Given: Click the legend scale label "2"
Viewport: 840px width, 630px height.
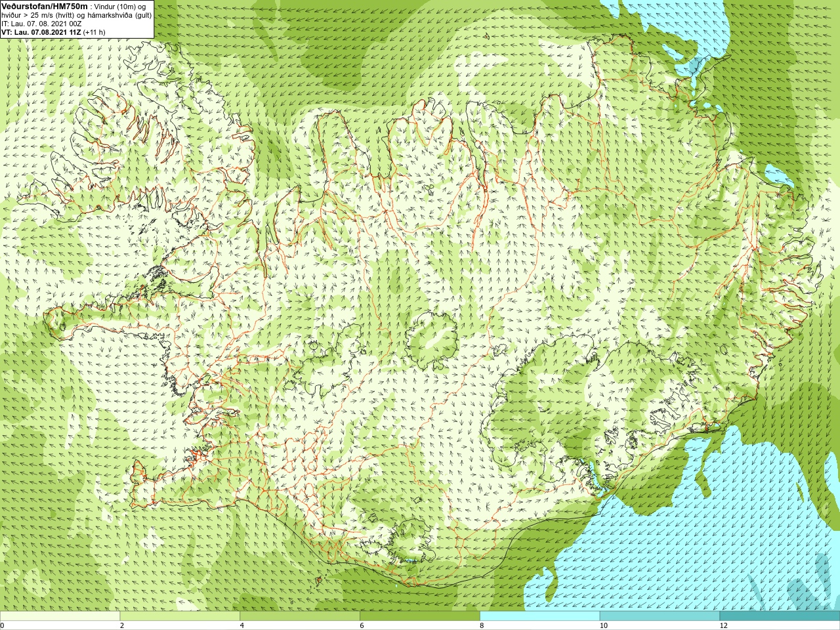Looking at the screenshot, I should click(x=122, y=626).
